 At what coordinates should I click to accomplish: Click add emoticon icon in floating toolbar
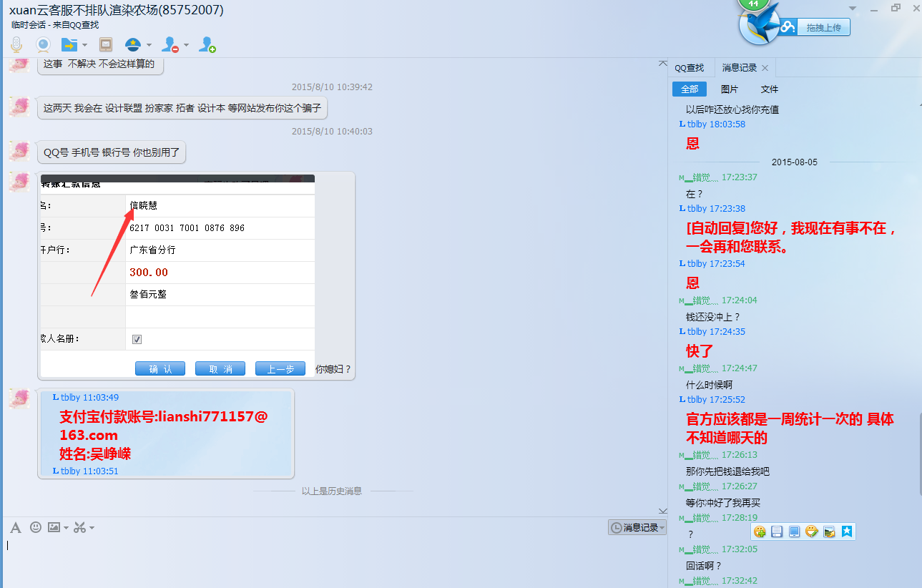[760, 531]
